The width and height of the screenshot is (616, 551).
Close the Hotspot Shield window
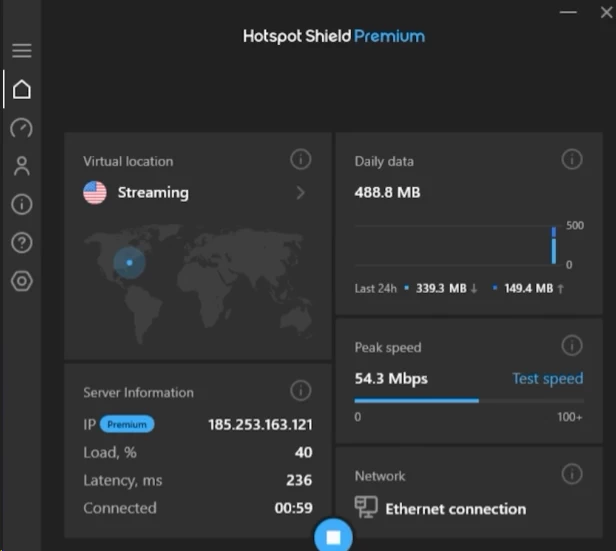[x=606, y=13]
